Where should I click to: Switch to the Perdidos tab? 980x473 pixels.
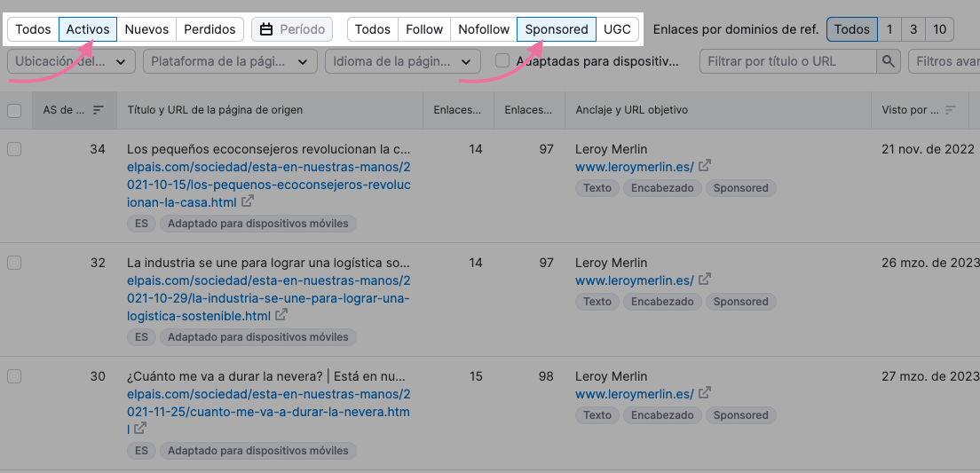[x=209, y=29]
